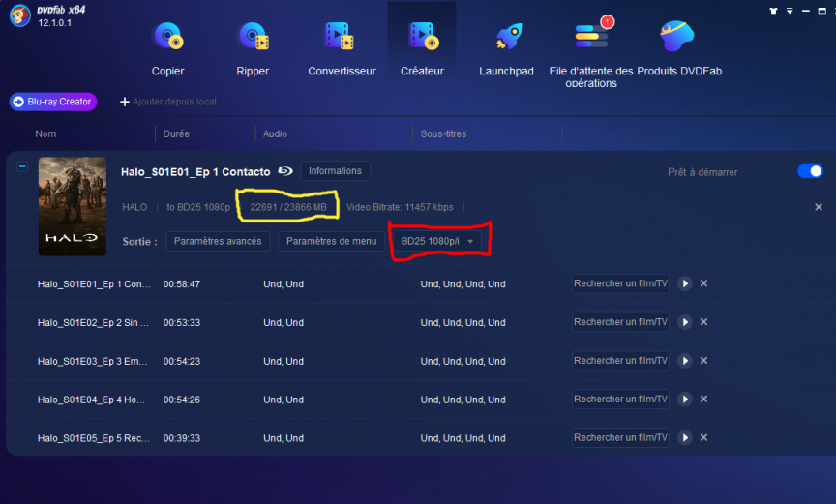Open Paramètres avancés
The height and width of the screenshot is (504, 836).
tap(218, 241)
